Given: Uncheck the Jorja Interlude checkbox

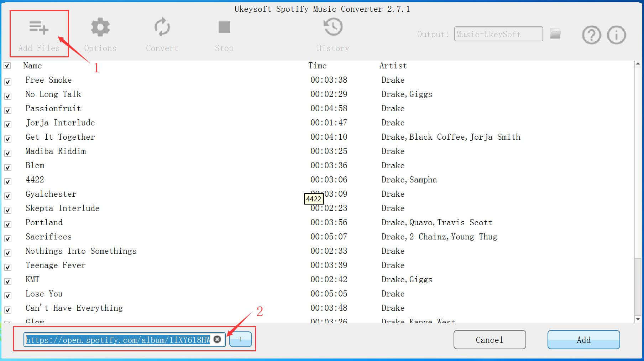Looking at the screenshot, I should coord(7,125).
